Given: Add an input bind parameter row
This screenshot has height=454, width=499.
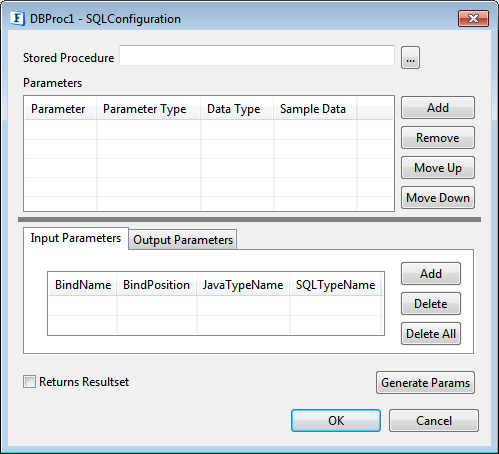Looking at the screenshot, I should pyautogui.click(x=431, y=273).
